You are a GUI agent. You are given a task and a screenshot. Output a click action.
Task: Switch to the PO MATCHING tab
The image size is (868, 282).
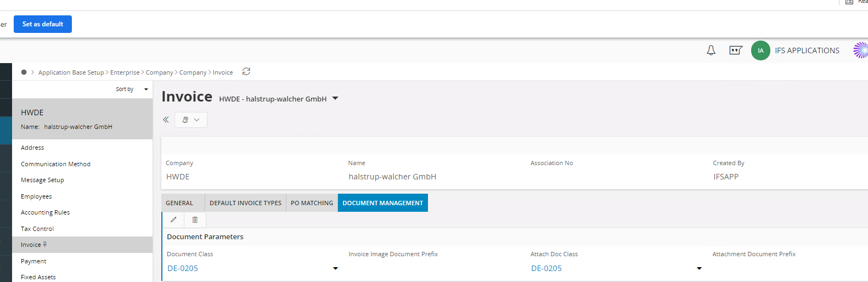312,203
